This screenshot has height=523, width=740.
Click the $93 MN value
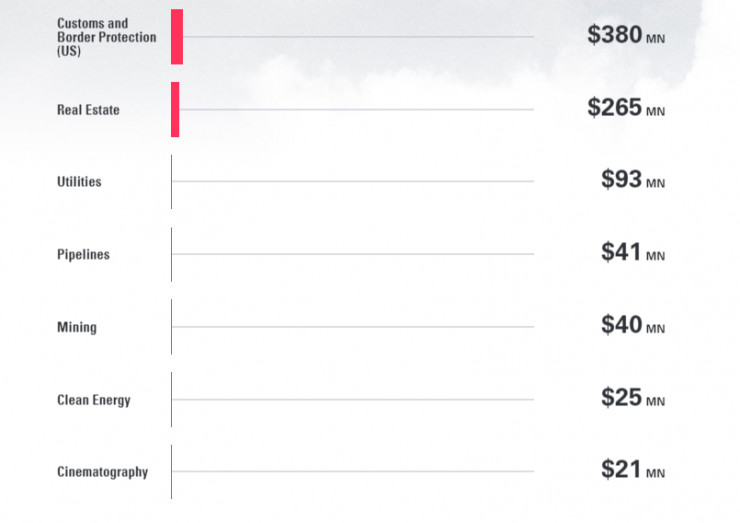click(632, 180)
